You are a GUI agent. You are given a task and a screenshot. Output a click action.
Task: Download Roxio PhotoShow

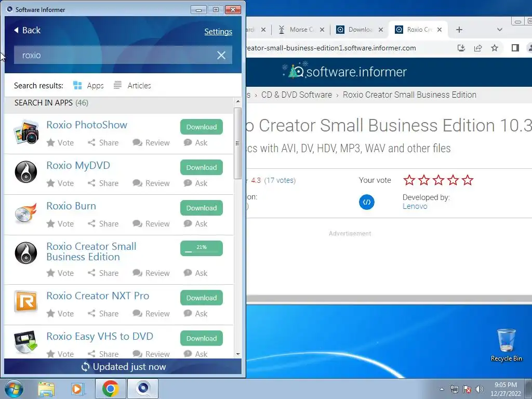(202, 127)
